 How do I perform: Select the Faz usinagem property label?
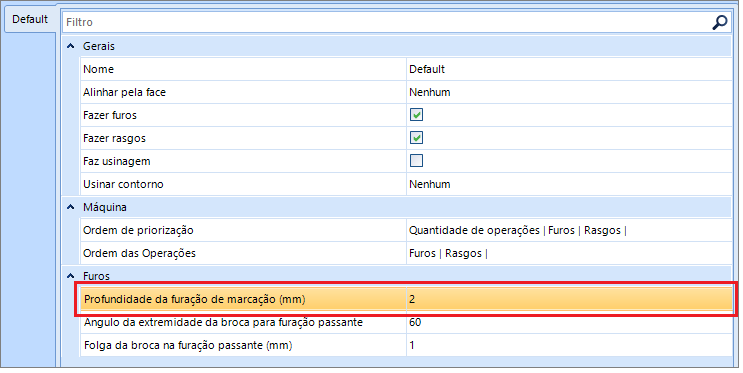pyautogui.click(x=117, y=161)
